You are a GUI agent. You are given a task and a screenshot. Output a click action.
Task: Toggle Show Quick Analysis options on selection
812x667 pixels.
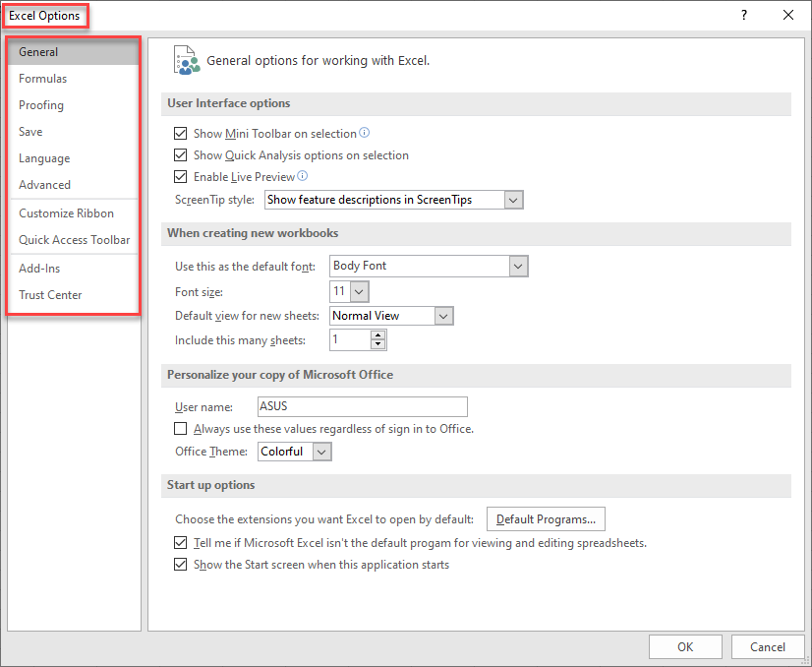[x=180, y=155]
